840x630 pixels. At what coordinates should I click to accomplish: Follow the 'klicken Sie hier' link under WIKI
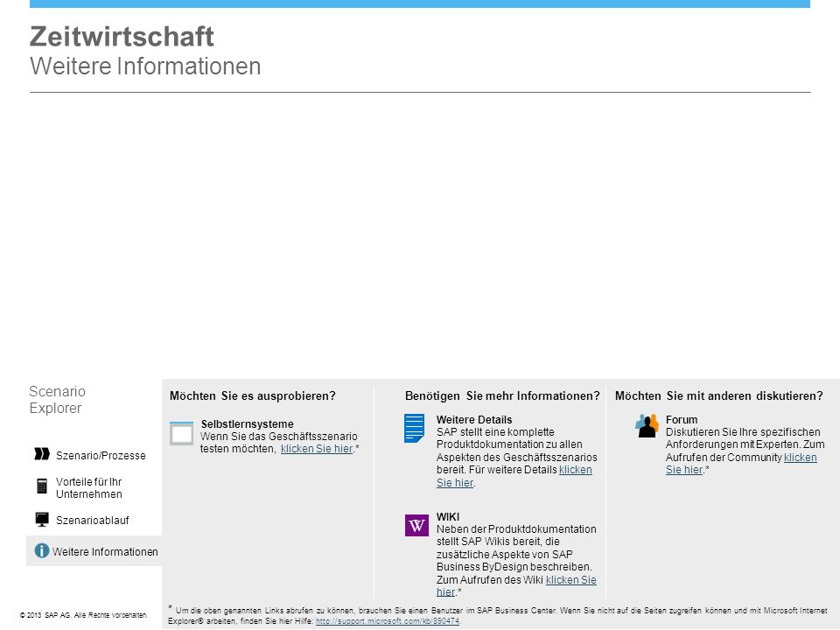tap(571, 579)
